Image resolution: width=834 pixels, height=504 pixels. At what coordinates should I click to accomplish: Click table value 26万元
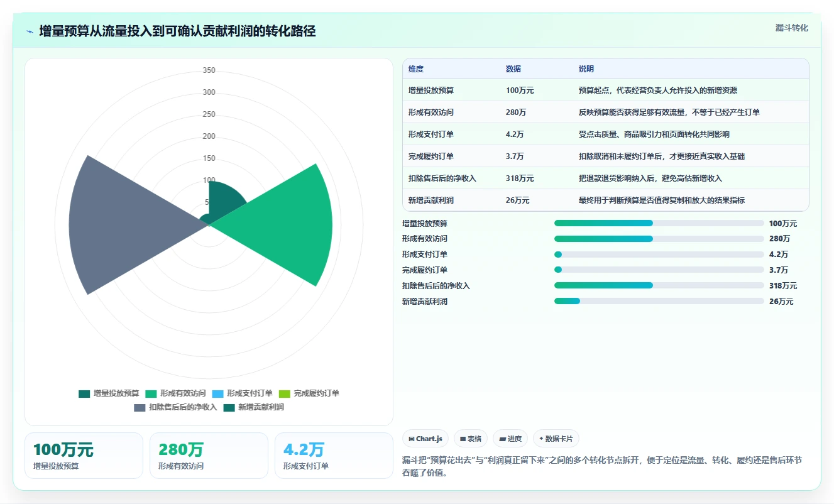click(x=518, y=200)
